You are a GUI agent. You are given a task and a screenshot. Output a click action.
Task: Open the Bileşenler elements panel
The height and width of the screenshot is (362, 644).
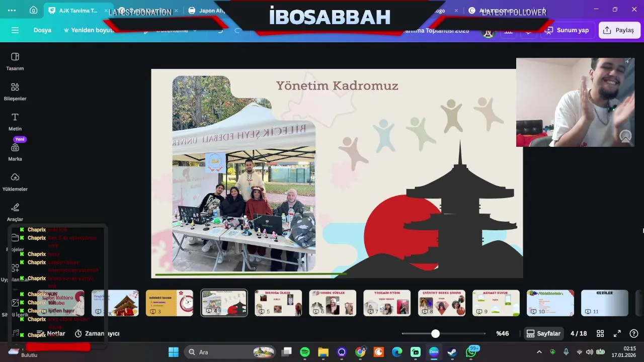point(15,92)
